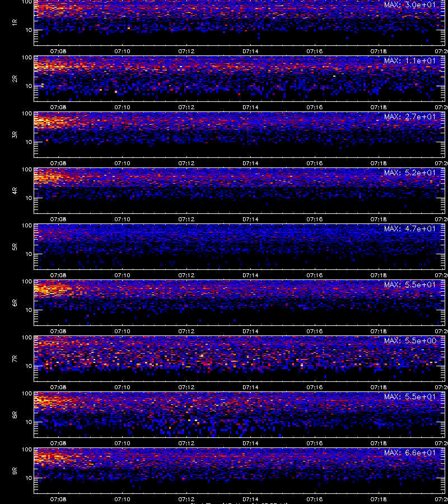
Task: Click 07:14 tick label under 4R panel
Action: [x=250, y=219]
